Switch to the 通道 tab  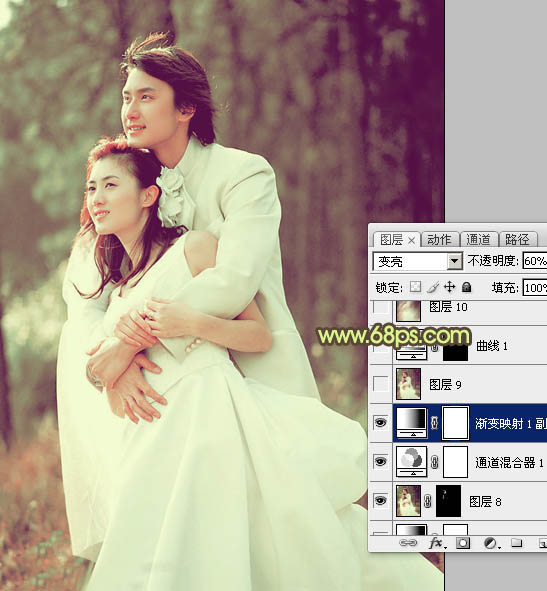[x=478, y=239]
